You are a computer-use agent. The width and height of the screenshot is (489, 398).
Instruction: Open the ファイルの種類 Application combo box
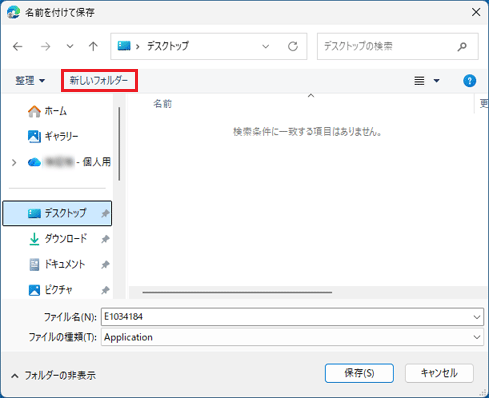[292, 337]
